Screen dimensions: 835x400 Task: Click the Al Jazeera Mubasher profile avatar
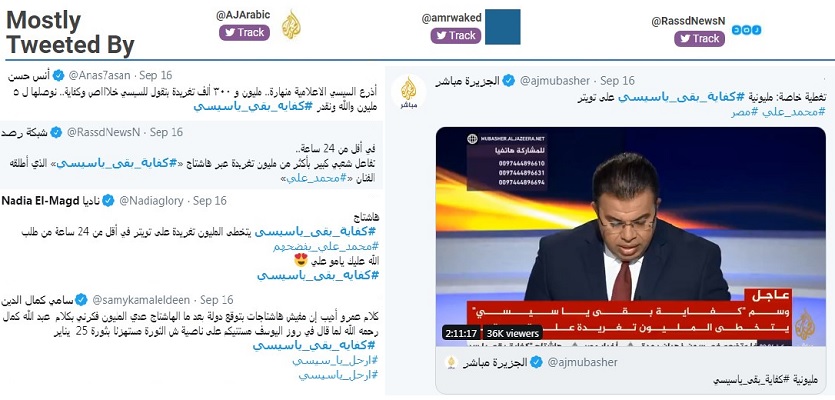[408, 92]
